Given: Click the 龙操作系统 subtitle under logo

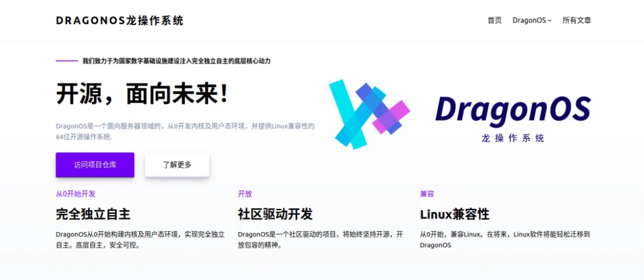Looking at the screenshot, I should [x=513, y=138].
